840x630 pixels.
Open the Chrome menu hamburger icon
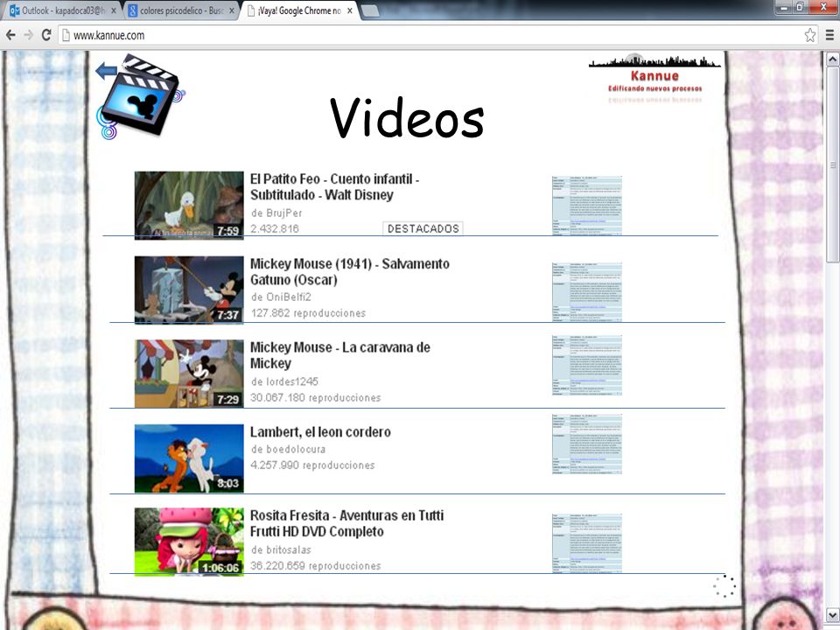click(829, 35)
